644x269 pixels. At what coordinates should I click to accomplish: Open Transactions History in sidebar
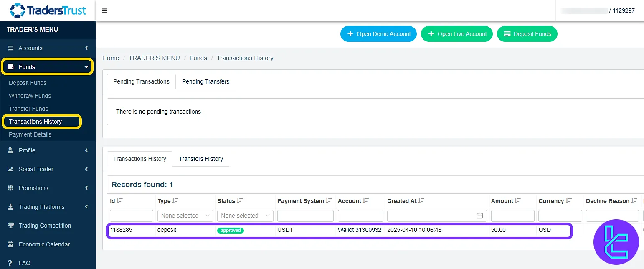click(35, 122)
